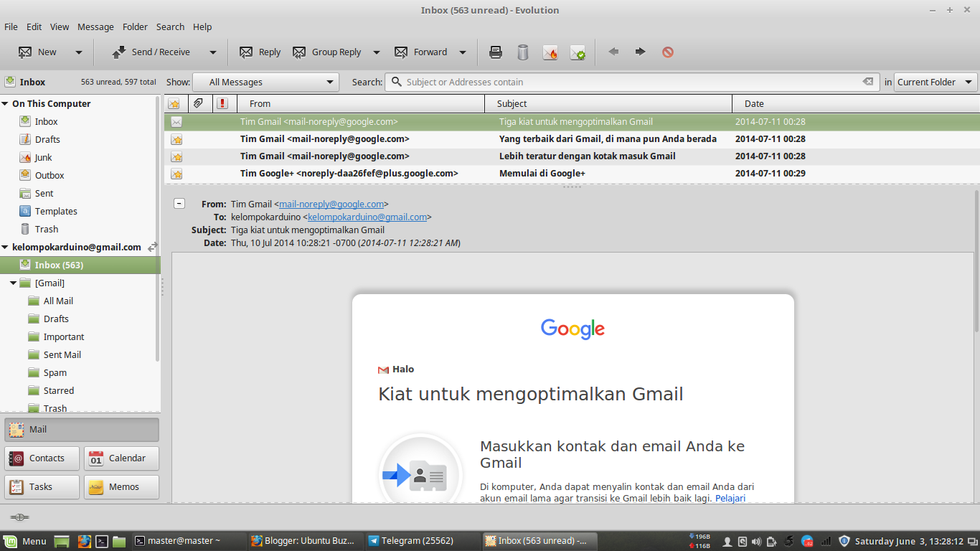This screenshot has width=980, height=551.
Task: Collapse the On This Computer tree section
Action: click(x=5, y=104)
